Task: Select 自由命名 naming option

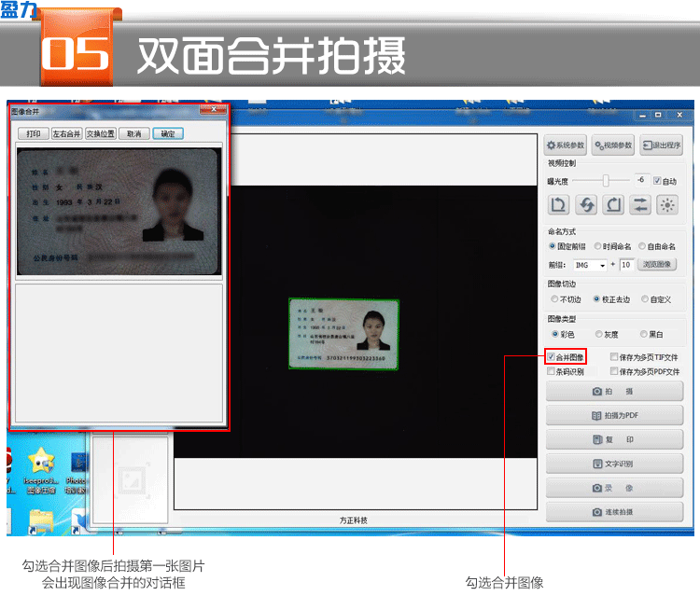Action: pos(642,246)
